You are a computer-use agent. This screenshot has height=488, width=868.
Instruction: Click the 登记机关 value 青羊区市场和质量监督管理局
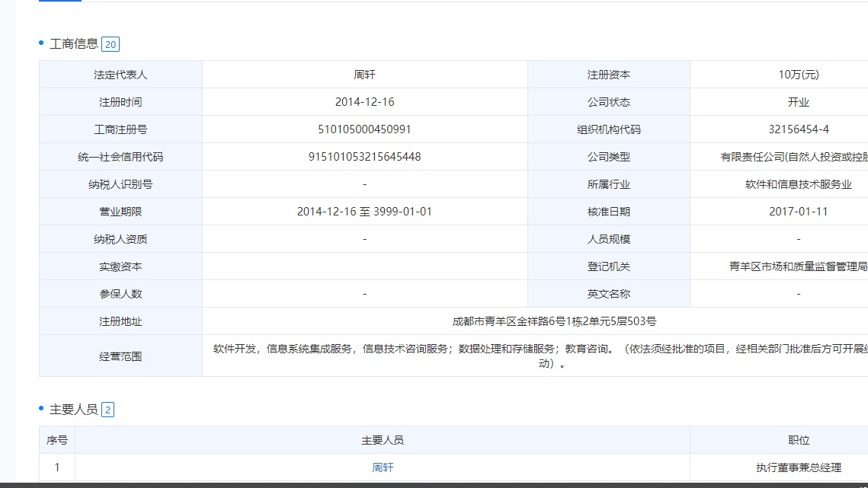coord(797,266)
